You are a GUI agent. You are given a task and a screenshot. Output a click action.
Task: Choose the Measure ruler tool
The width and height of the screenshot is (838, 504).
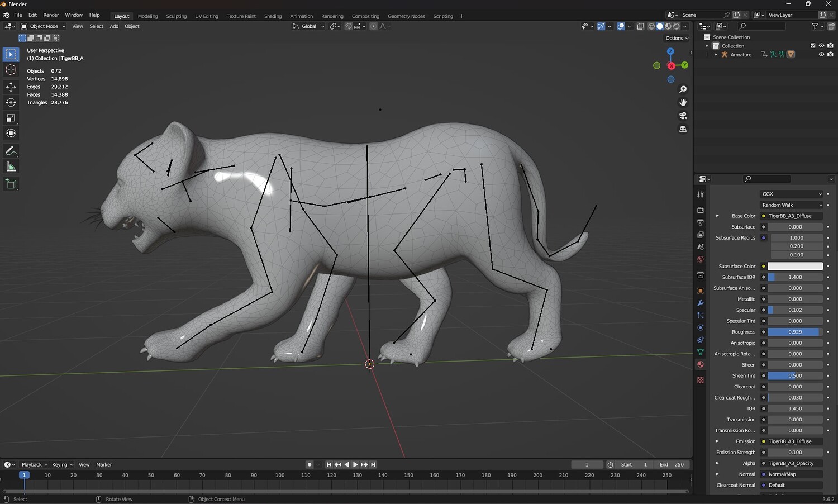click(x=11, y=167)
